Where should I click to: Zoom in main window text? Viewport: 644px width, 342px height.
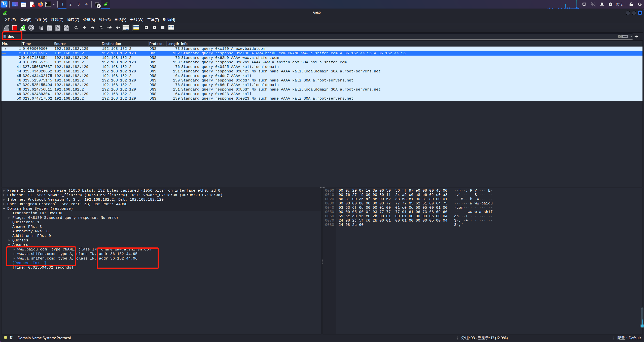146,28
